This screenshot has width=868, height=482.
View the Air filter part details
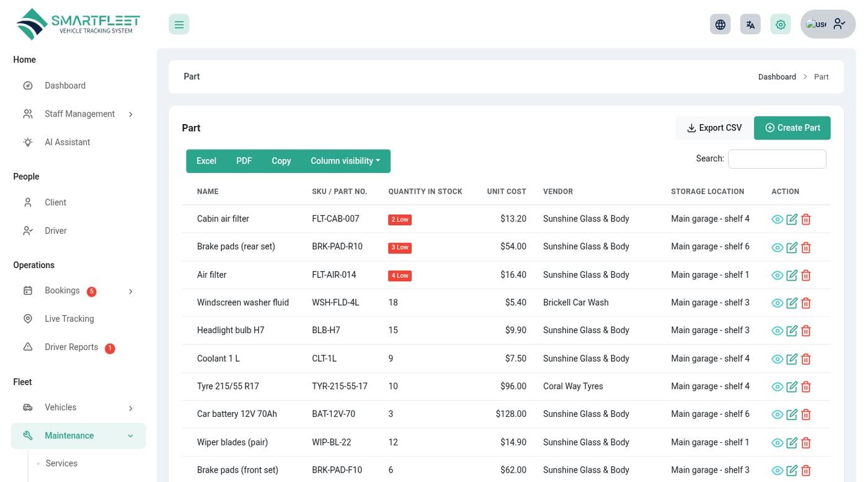777,275
